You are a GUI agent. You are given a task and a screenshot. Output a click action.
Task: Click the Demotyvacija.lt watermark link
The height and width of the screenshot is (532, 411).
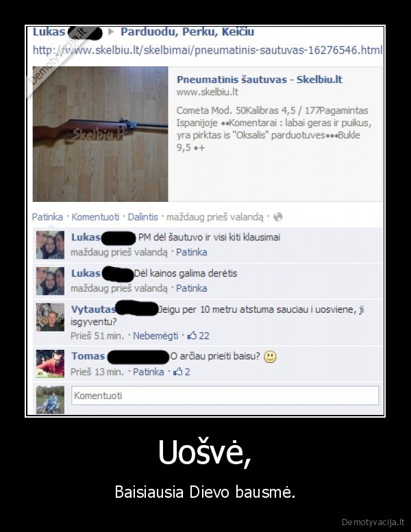[x=373, y=522]
